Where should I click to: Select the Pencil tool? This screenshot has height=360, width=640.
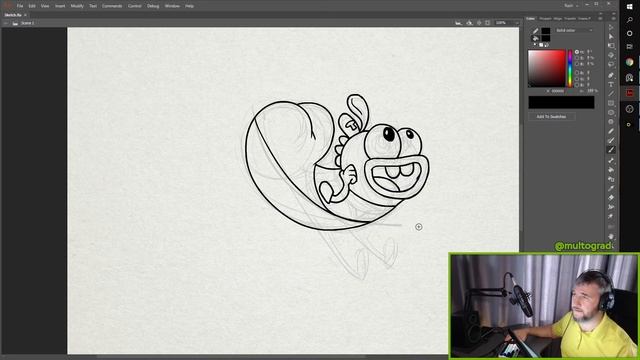pyautogui.click(x=611, y=131)
